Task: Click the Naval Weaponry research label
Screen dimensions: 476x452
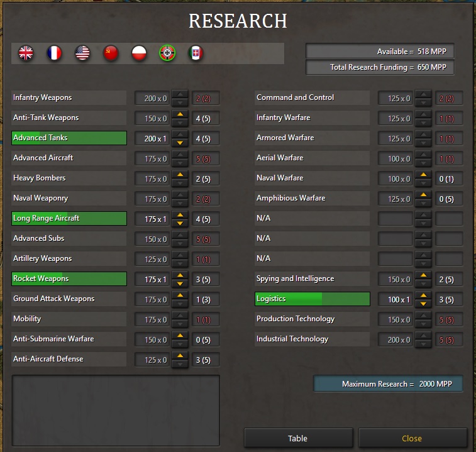Action: tap(40, 198)
